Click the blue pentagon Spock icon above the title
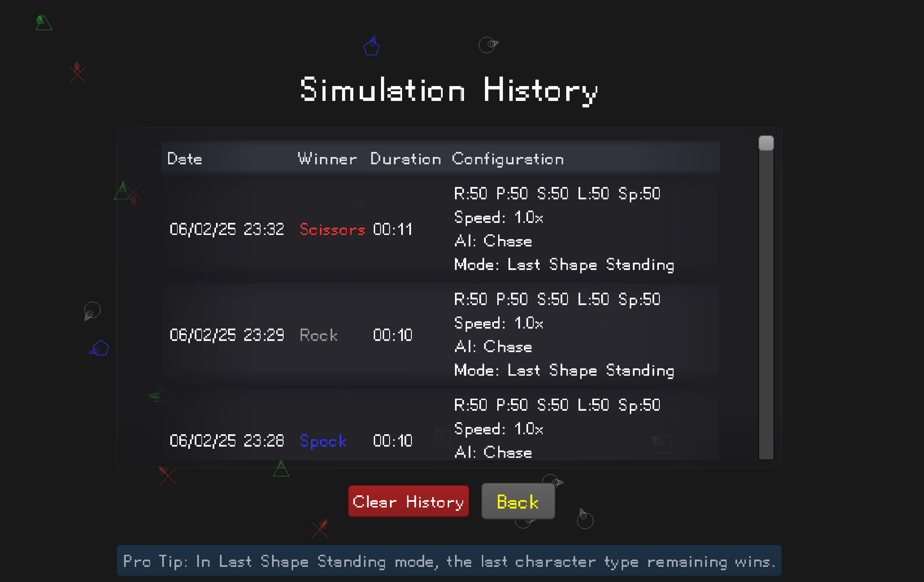924x582 pixels. [372, 46]
